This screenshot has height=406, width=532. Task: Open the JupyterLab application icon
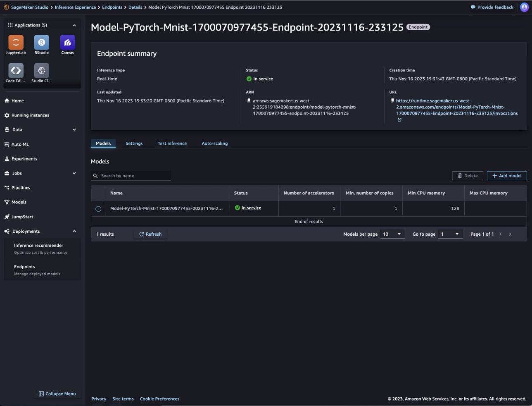tap(16, 42)
